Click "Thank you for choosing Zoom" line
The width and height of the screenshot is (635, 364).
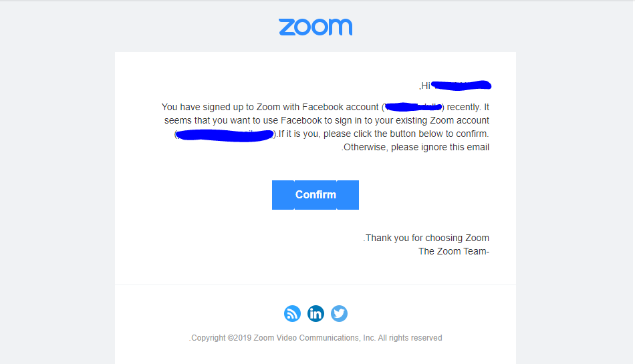point(427,238)
